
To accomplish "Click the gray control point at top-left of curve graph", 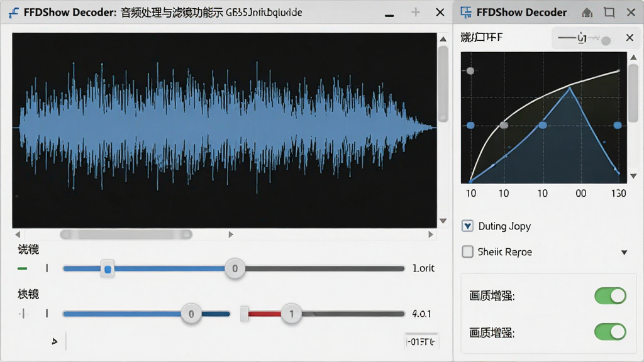I will coord(470,70).
